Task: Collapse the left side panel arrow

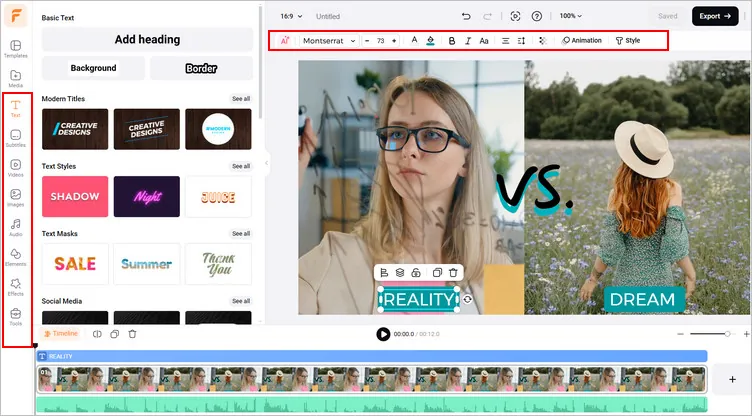Action: click(x=267, y=163)
